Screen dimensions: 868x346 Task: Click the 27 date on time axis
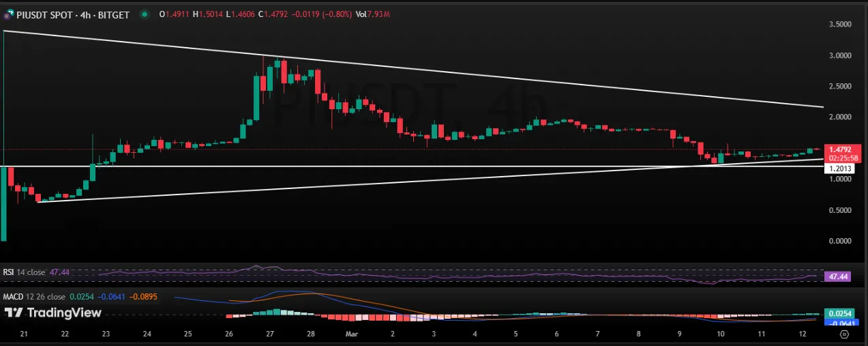coord(270,334)
